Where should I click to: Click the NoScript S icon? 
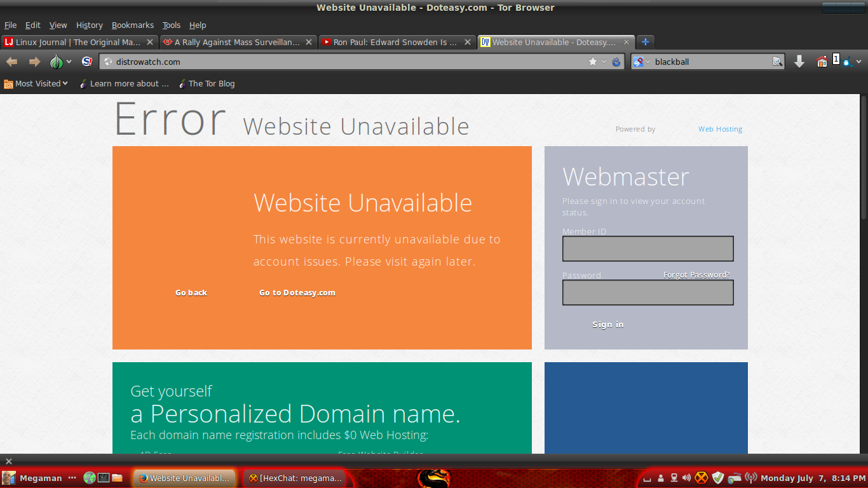[x=87, y=62]
